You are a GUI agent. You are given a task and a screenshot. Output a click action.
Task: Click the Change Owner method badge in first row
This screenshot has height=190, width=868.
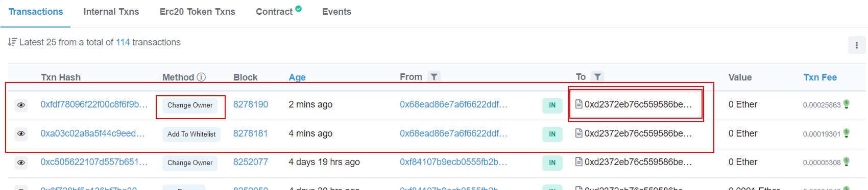(x=190, y=105)
